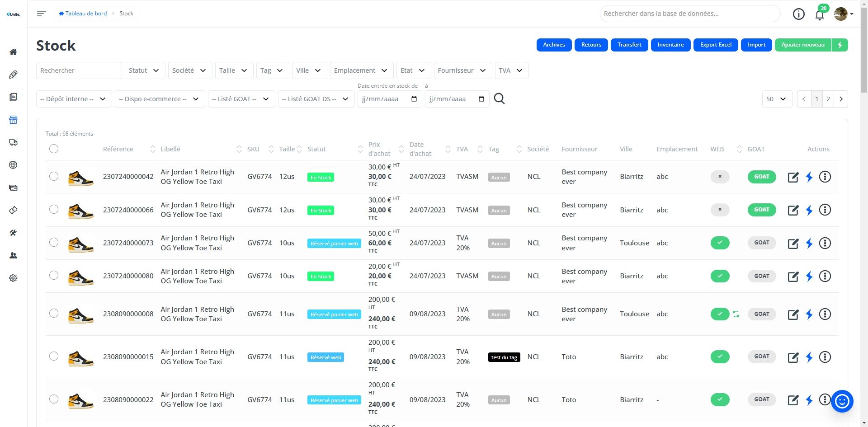Edit item 2308090000022 with the pencil icon
This screenshot has width=868, height=427.
[x=793, y=400]
